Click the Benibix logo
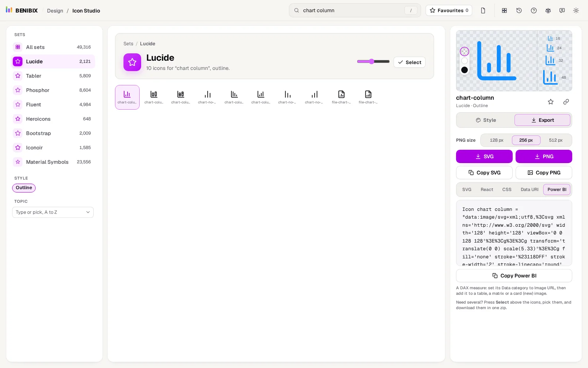Image resolution: width=588 pixels, height=368 pixels. [22, 10]
